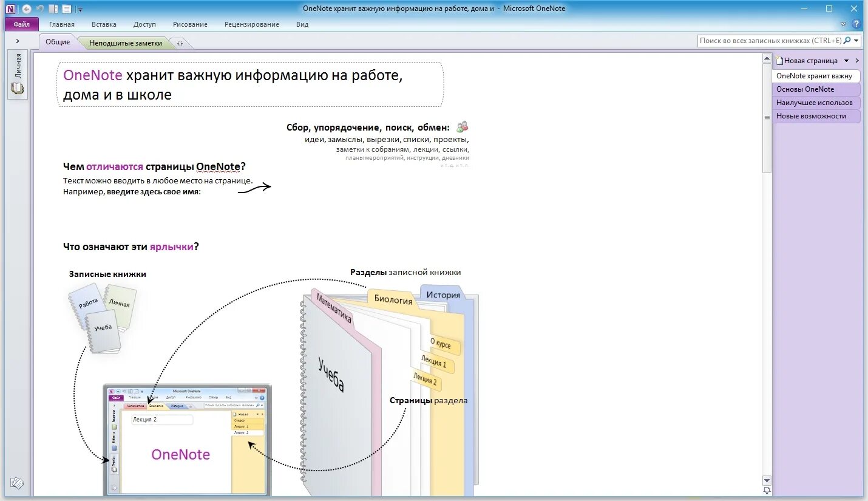Open Customize Quick Access Toolbar dropdown
Image resolution: width=868 pixels, height=501 pixels.
point(80,9)
